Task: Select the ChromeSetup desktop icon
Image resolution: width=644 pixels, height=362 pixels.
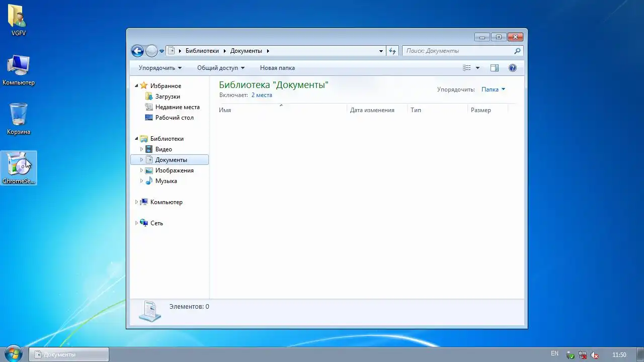Action: click(19, 168)
